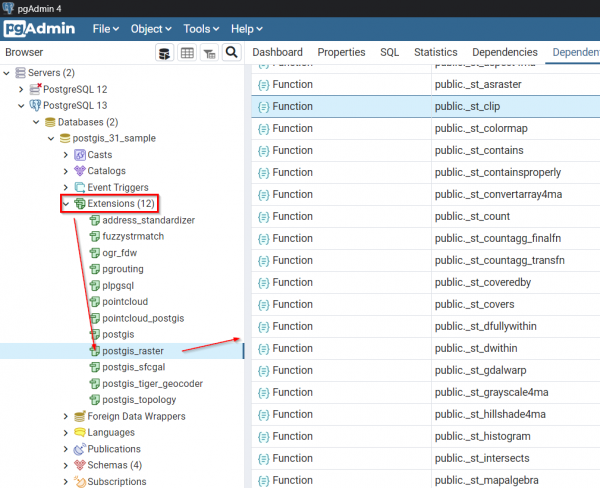Switch to the Dashboard tab
The height and width of the screenshot is (488, 600).
click(277, 52)
